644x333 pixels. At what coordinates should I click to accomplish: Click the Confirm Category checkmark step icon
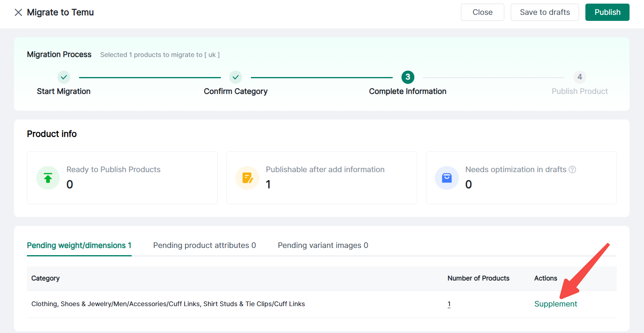pos(236,77)
